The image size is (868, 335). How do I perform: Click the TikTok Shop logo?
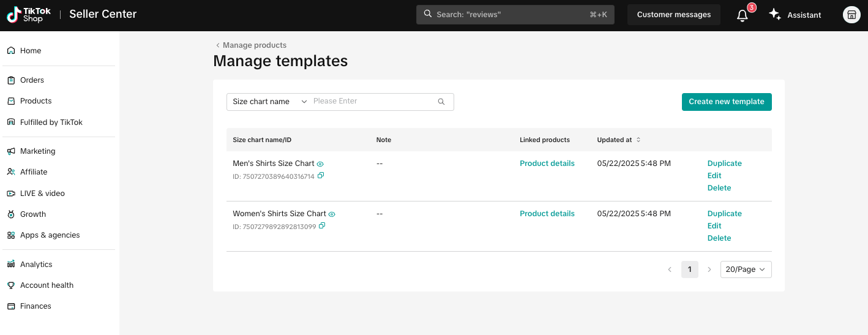[x=29, y=15]
